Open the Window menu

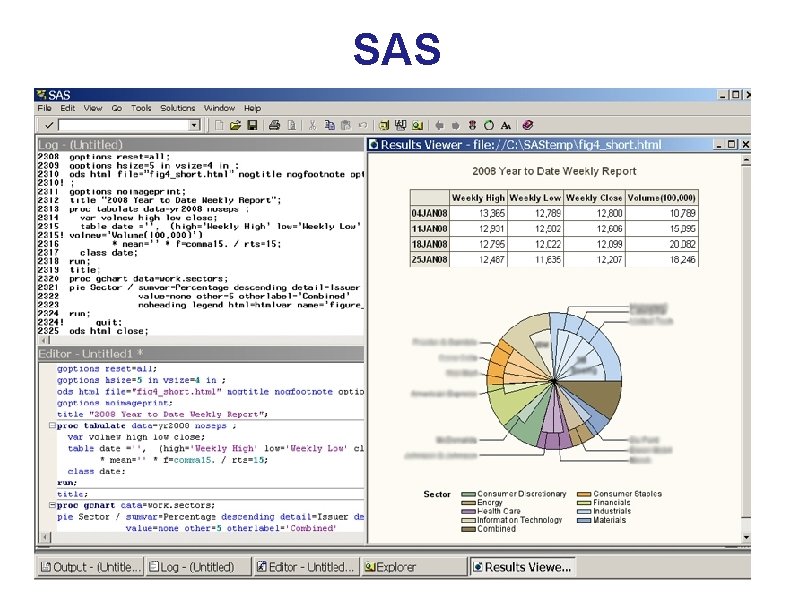tap(219, 108)
